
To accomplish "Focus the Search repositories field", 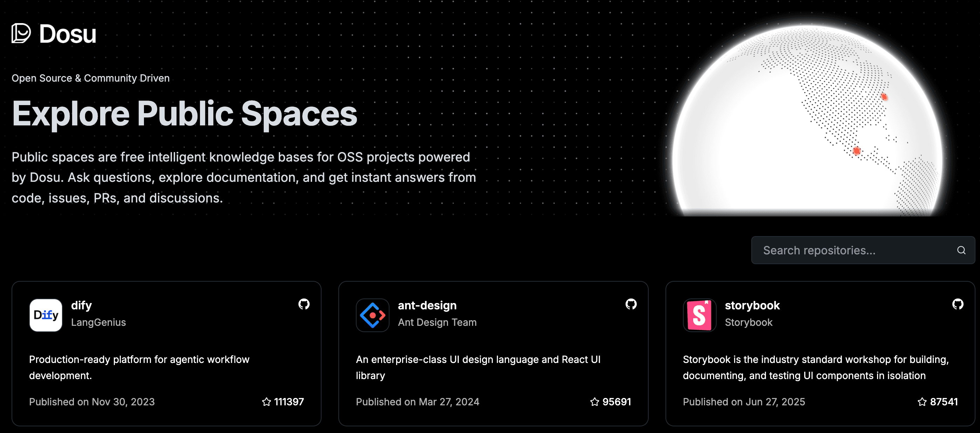I will pos(852,250).
